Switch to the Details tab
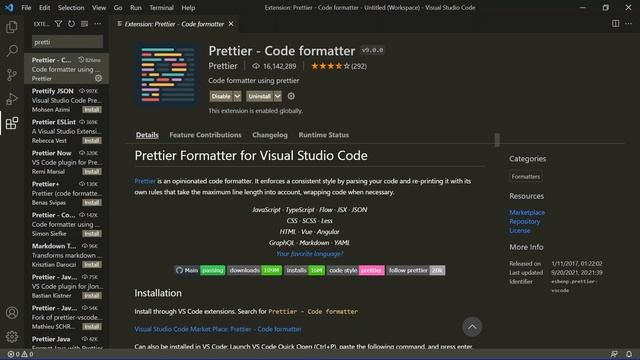The height and width of the screenshot is (360, 640). tap(147, 135)
